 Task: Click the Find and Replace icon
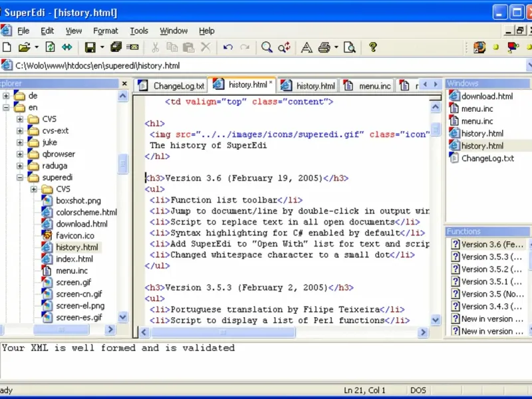pyautogui.click(x=284, y=47)
